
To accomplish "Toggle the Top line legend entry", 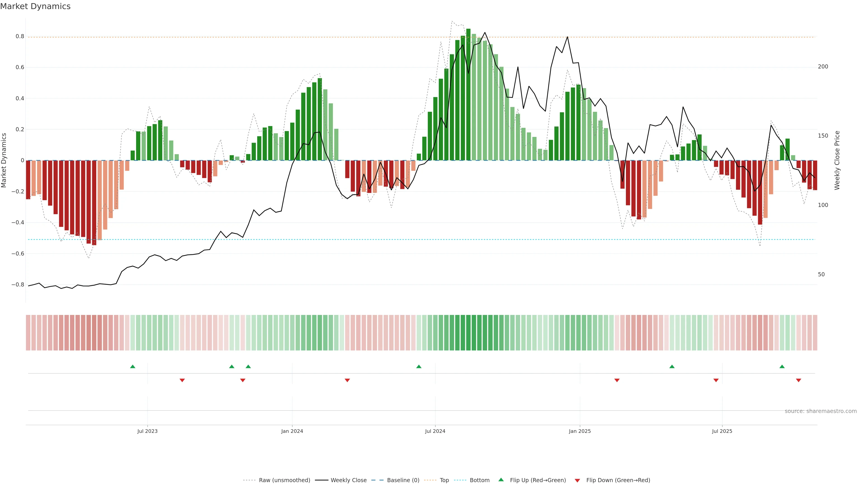I will pos(444,480).
